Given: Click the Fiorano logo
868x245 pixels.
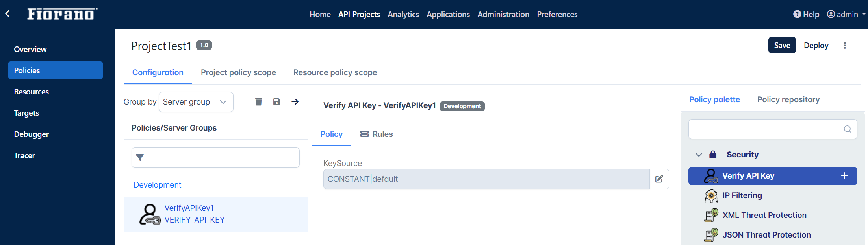Looking at the screenshot, I should (62, 14).
